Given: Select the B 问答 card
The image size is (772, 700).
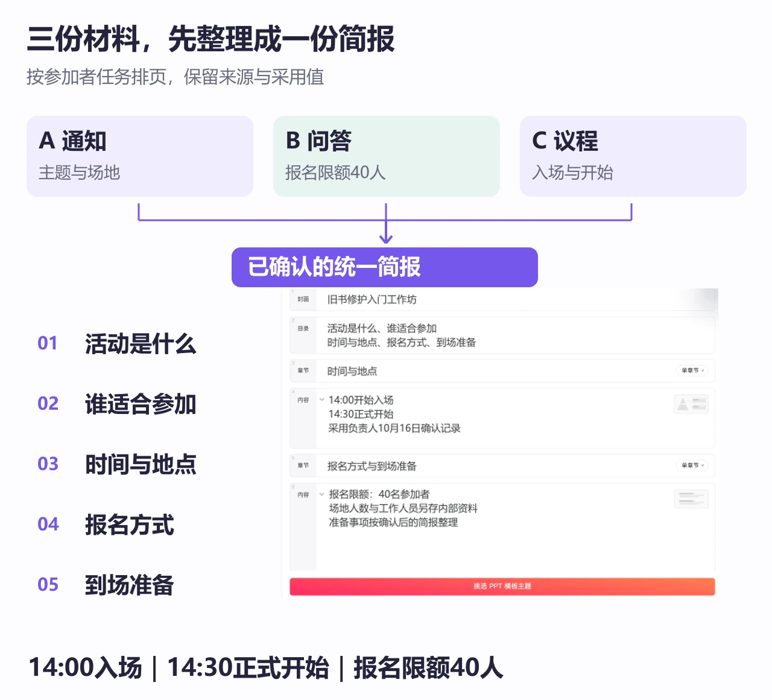Looking at the screenshot, I should 387,156.
